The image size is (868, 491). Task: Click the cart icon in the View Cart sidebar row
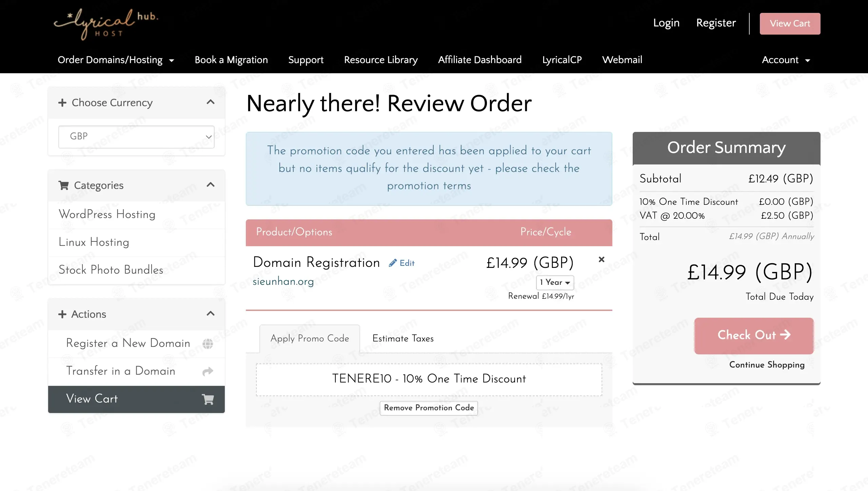(208, 399)
